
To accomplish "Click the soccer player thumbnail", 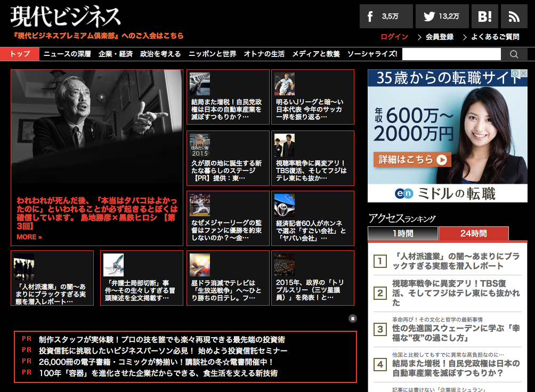I will pyautogui.click(x=284, y=84).
